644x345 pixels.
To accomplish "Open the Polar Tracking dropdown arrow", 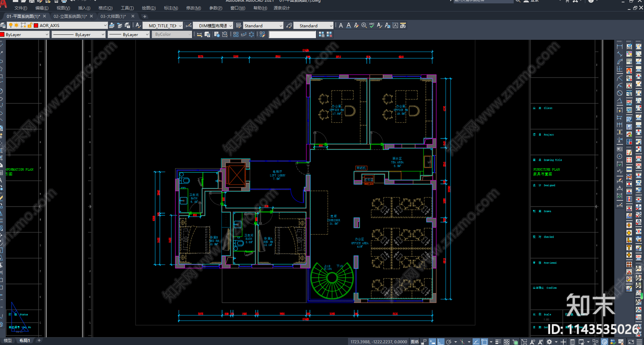I will (456, 342).
